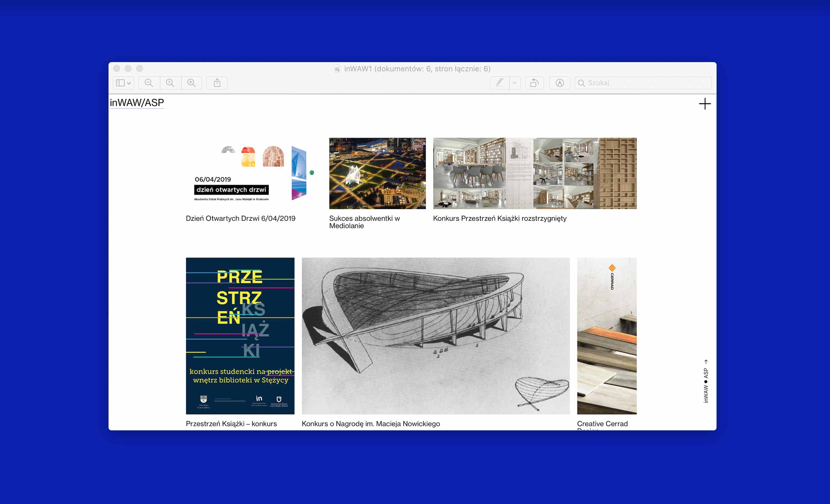Click the night city aerial thumbnail
The height and width of the screenshot is (504, 830).
[x=377, y=173]
